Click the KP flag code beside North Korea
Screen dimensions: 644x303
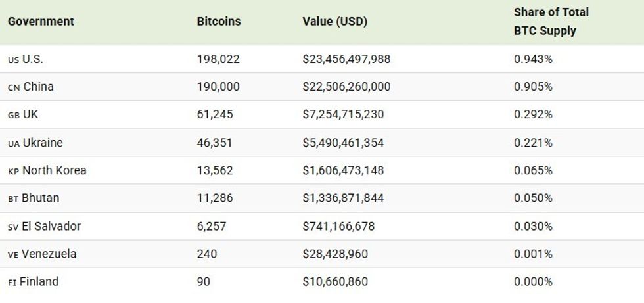(13, 171)
